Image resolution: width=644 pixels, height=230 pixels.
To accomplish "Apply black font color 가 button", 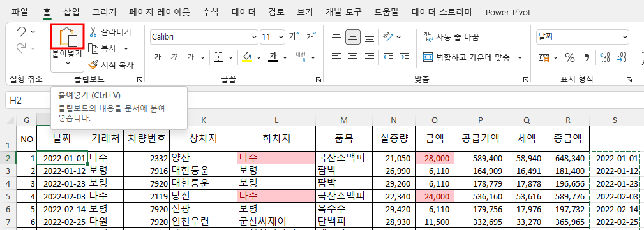I will [x=273, y=57].
